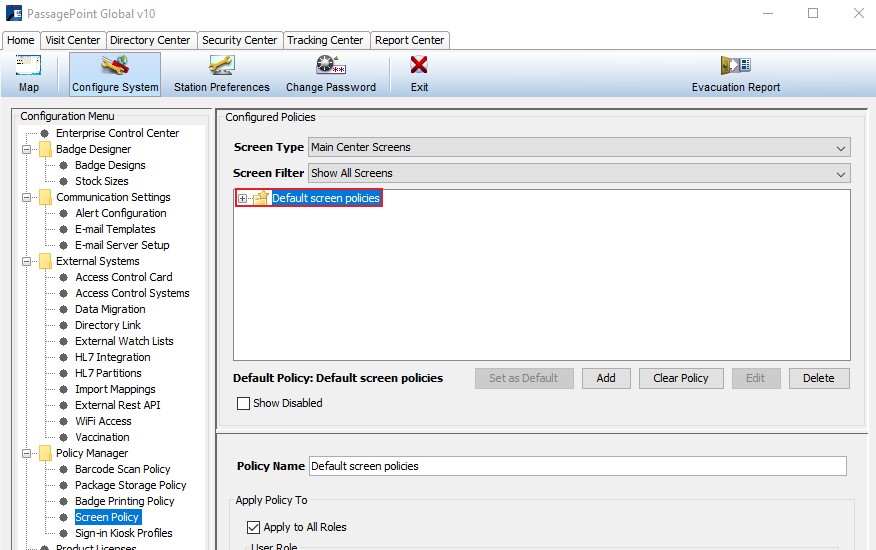
Task: Select Import Mappings
Action: click(115, 390)
